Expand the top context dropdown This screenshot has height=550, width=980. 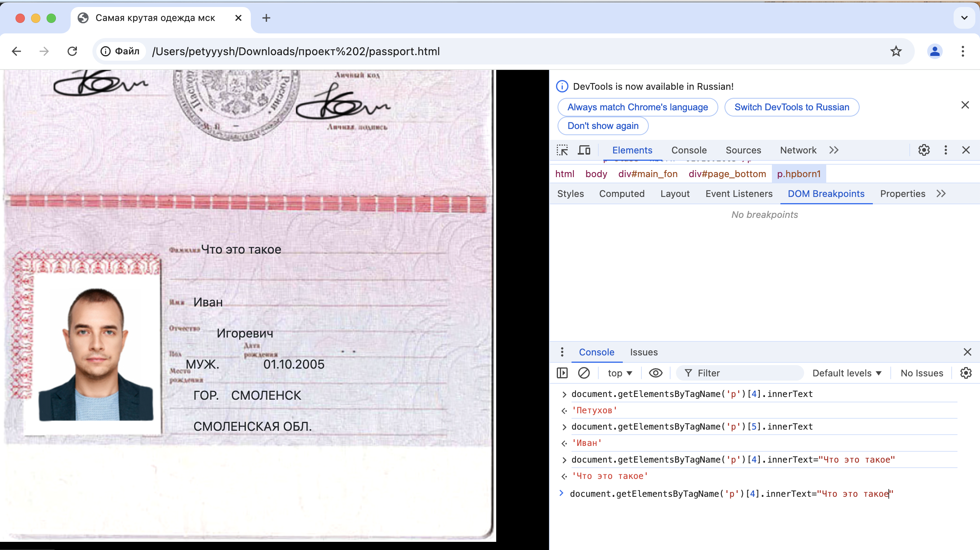(620, 373)
